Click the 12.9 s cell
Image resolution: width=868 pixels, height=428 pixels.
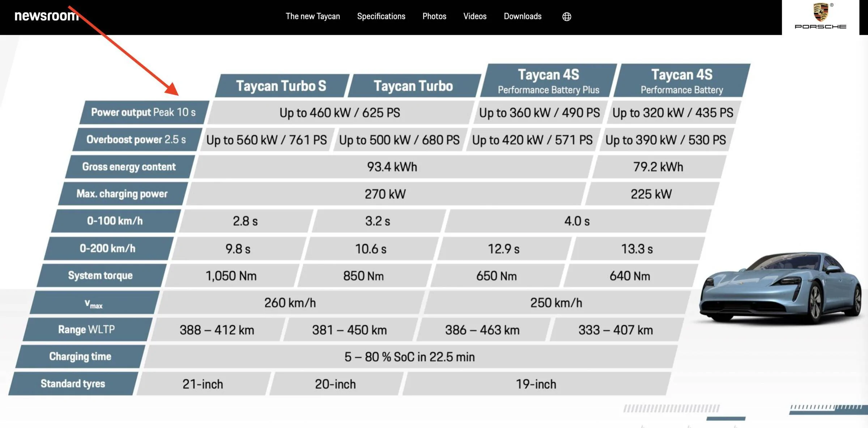[x=504, y=249]
